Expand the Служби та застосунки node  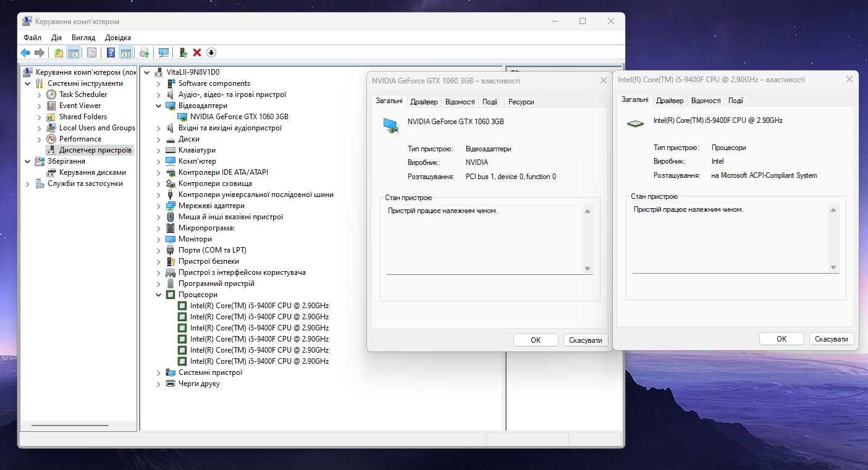[x=28, y=184]
